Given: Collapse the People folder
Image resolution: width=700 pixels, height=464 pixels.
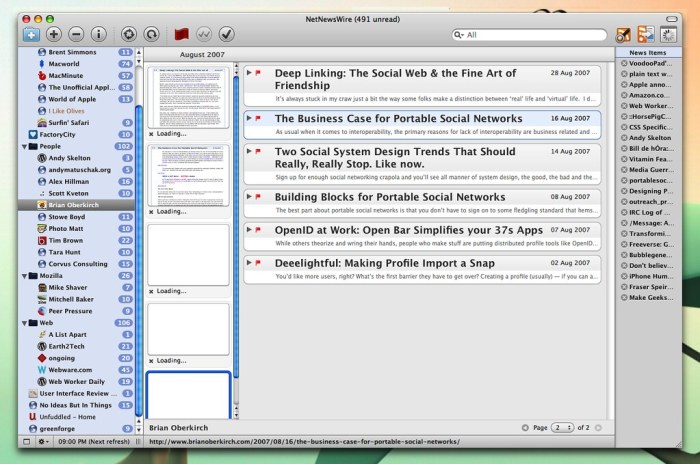Looking at the screenshot, I should click(24, 146).
